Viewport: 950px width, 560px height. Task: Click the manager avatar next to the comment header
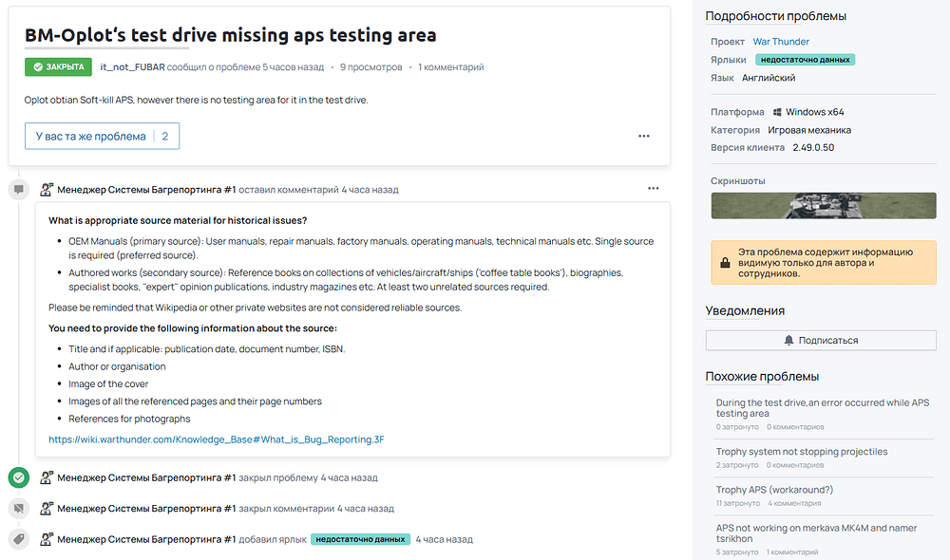(x=47, y=189)
